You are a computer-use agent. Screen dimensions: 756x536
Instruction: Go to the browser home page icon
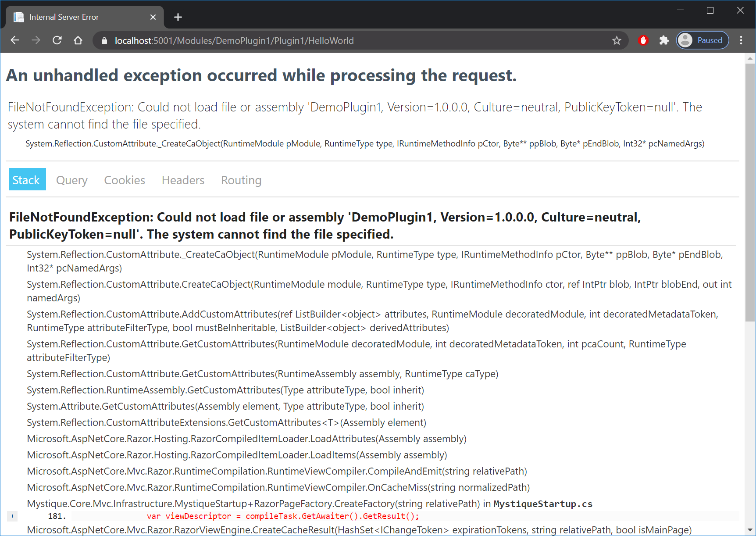(x=78, y=40)
